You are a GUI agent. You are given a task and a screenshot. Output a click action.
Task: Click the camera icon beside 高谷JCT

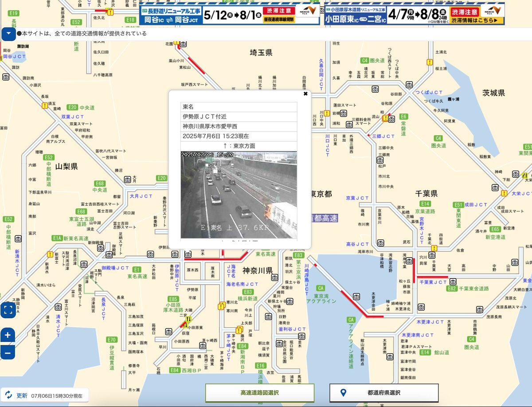(x=380, y=243)
